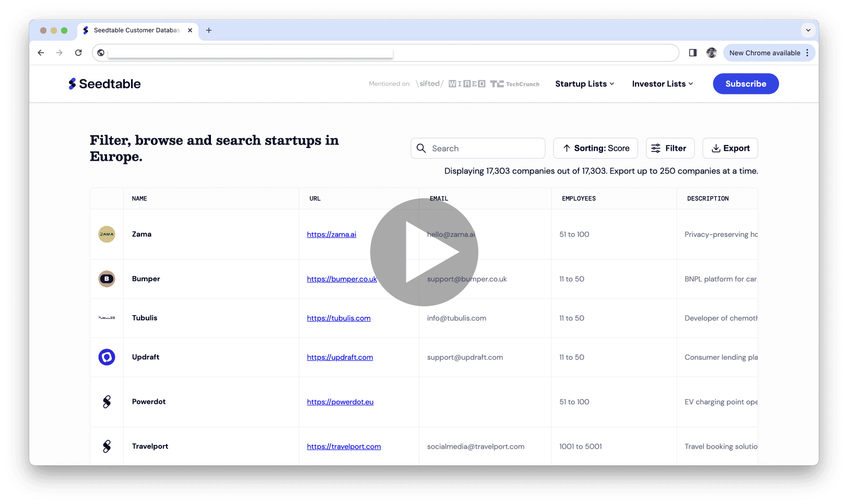Click the Subscribe button
Viewport: 848px width, 504px height.
pos(745,84)
